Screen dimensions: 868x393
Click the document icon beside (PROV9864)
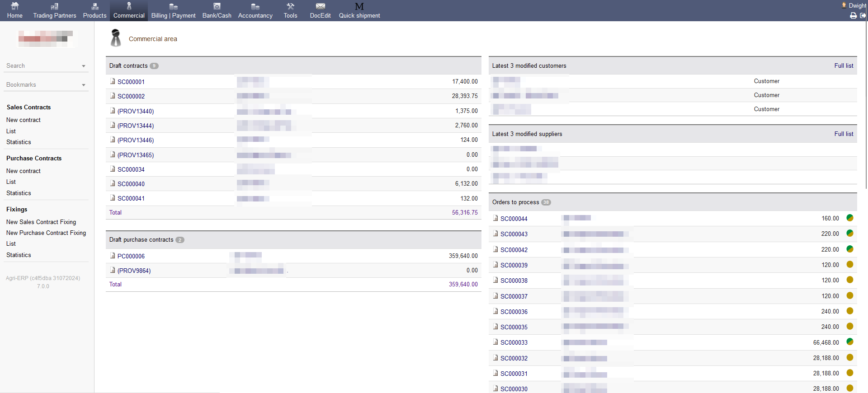click(113, 270)
